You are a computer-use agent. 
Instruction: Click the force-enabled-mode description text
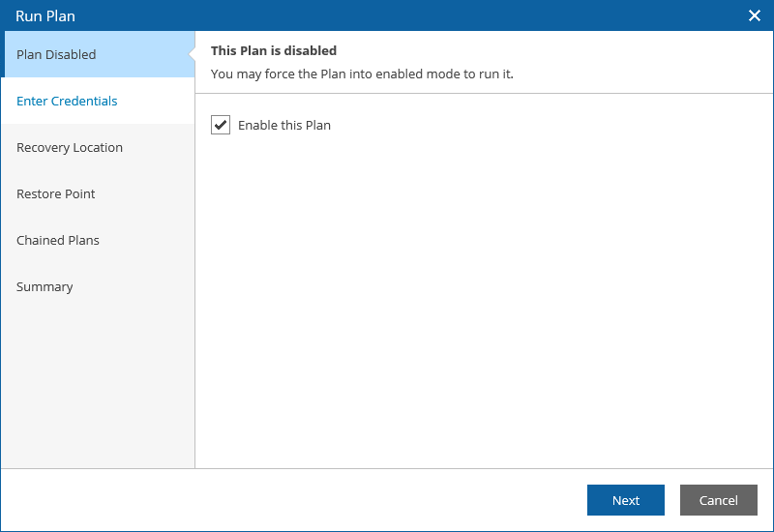click(362, 74)
